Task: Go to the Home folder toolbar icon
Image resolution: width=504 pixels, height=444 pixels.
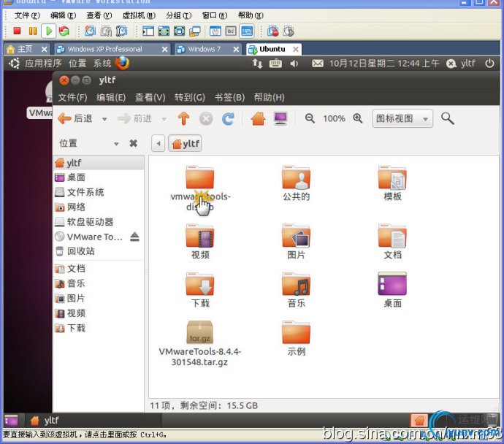Action: [258, 118]
